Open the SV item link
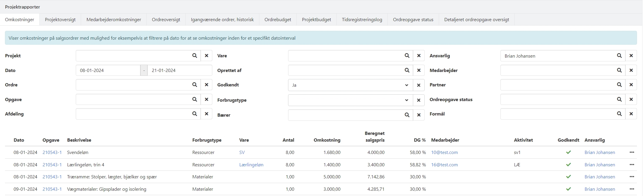 pos(242,152)
